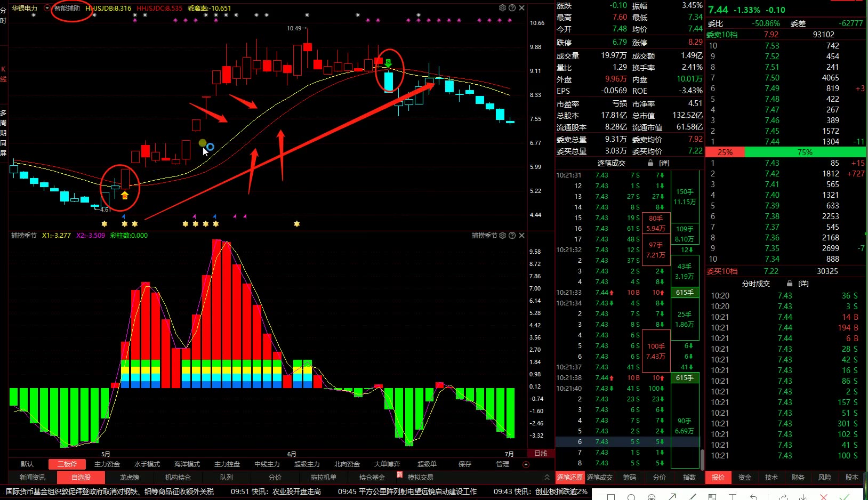Open 自选股 bottom tab
868x500 pixels.
coord(81,477)
